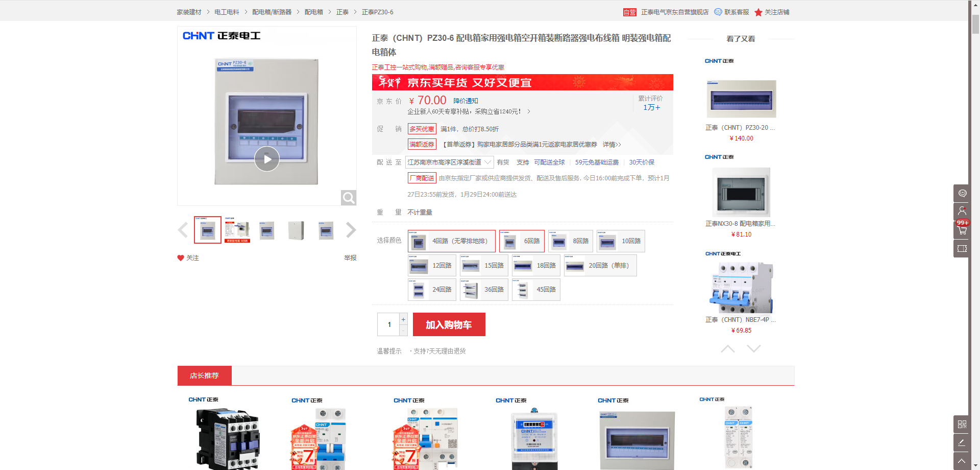The image size is (980, 470).
Task: Select the 45回路 option
Action: pyautogui.click(x=536, y=290)
